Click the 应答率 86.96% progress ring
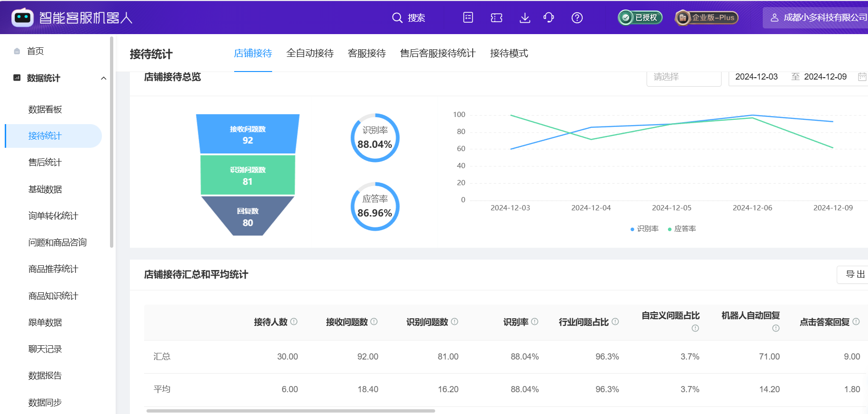 (x=375, y=207)
